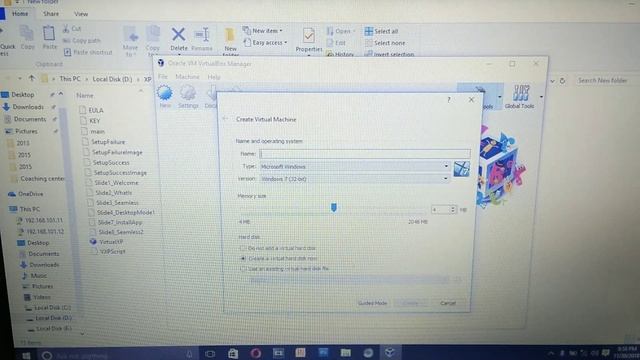The image size is (640, 360).
Task: Click the Global Tools icon in VirtualBox
Action: (x=520, y=93)
